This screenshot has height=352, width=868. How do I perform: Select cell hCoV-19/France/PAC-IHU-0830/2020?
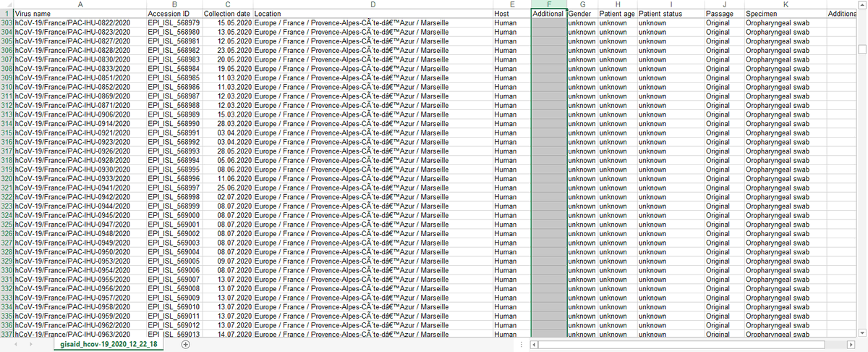click(x=80, y=59)
